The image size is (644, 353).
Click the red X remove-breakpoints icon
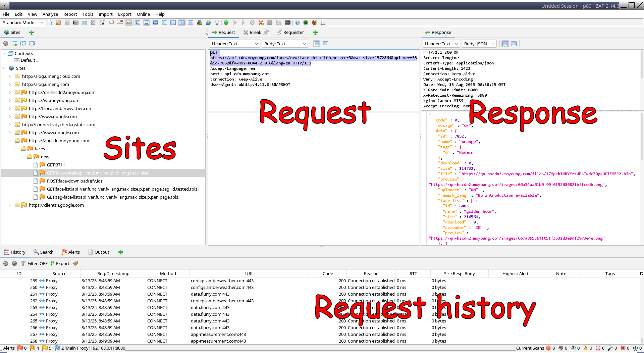(x=261, y=22)
